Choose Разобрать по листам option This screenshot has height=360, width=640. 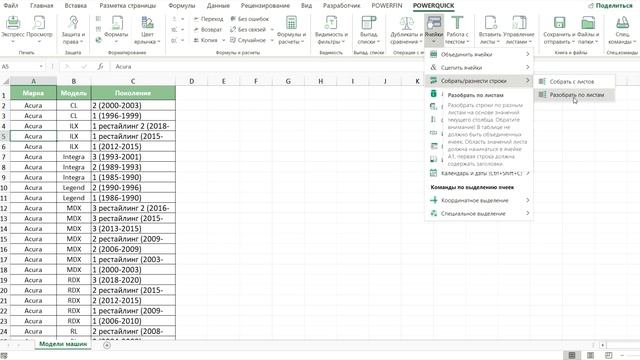[575, 95]
